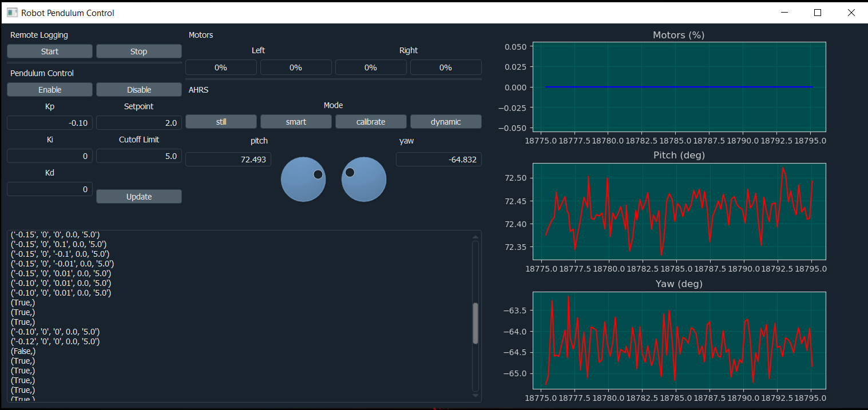Click the "Remote Logging" section label

click(39, 35)
